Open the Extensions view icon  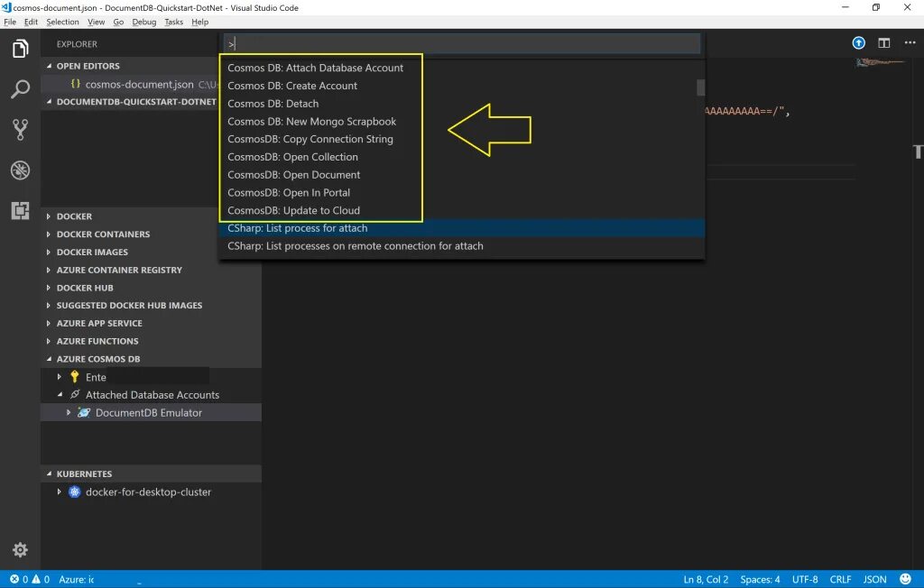click(x=20, y=210)
